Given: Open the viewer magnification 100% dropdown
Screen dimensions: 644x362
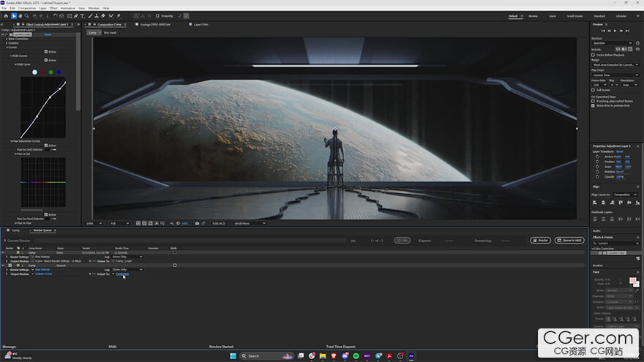Looking at the screenshot, I should tap(94, 223).
